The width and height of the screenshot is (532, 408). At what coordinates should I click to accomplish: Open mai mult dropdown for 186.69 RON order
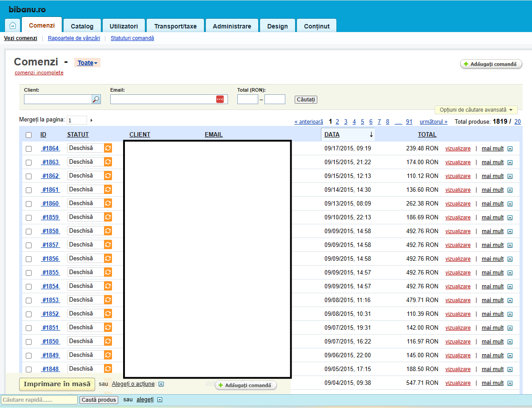click(510, 218)
